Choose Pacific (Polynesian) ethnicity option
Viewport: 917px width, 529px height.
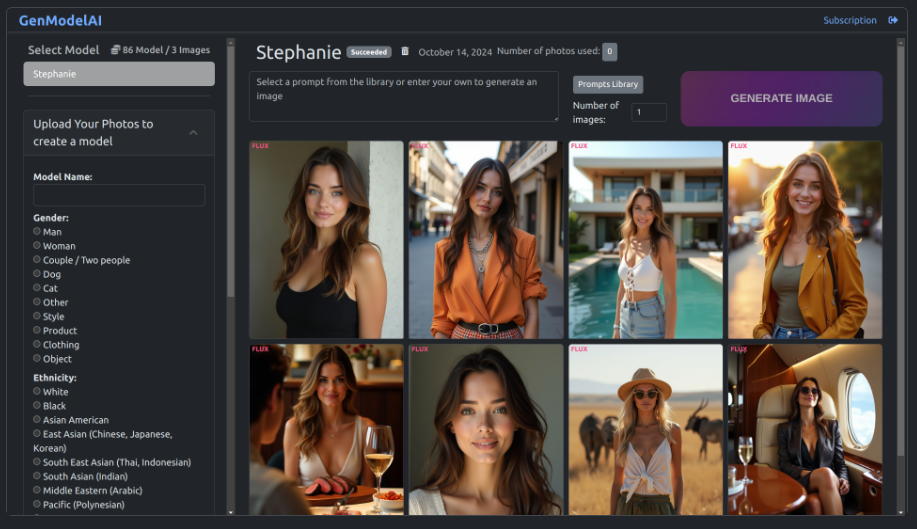point(37,504)
